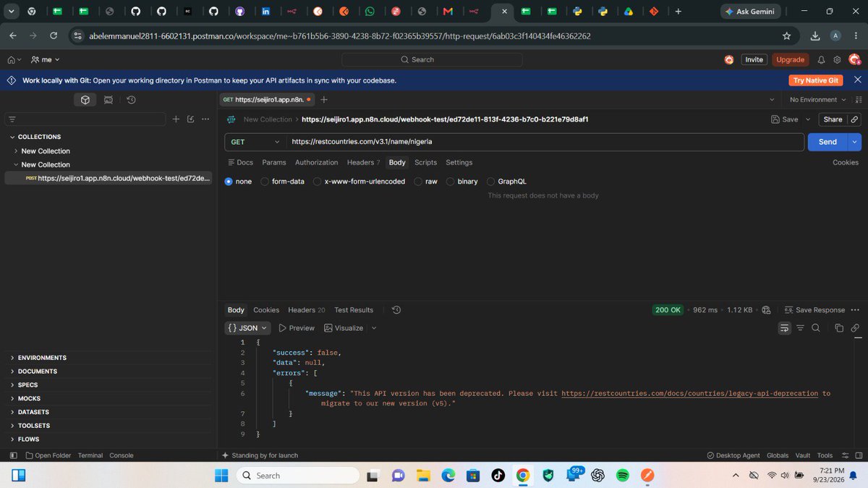Select the POST webhook-test request in sidebar
The width and height of the screenshot is (868, 488).
click(108, 178)
